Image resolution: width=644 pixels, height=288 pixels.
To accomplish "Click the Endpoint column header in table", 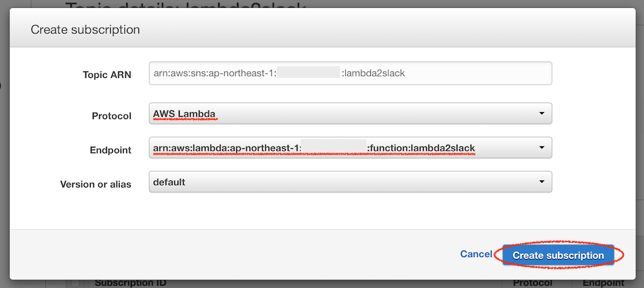I will [x=602, y=283].
